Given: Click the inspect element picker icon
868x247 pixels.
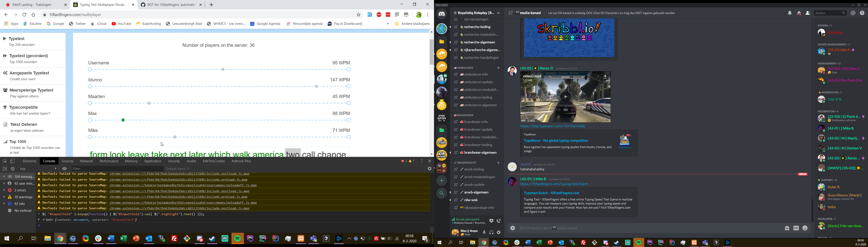Looking at the screenshot, I should [x=5, y=161].
